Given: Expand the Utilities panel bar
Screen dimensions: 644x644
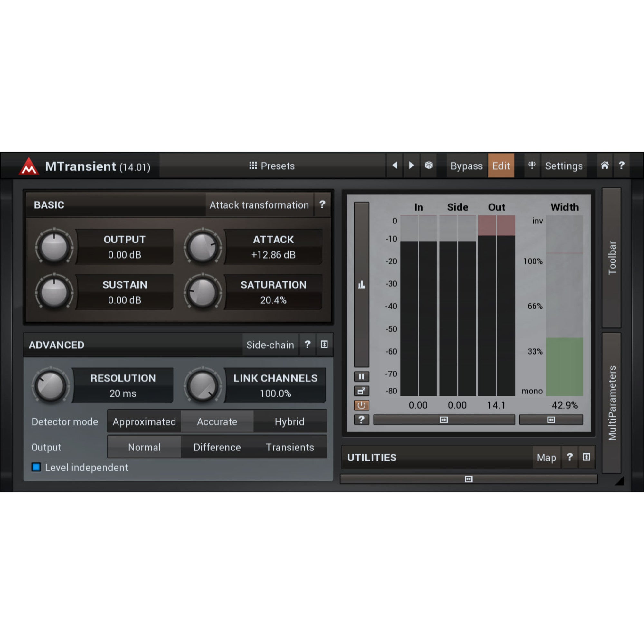Looking at the screenshot, I should point(468,479).
